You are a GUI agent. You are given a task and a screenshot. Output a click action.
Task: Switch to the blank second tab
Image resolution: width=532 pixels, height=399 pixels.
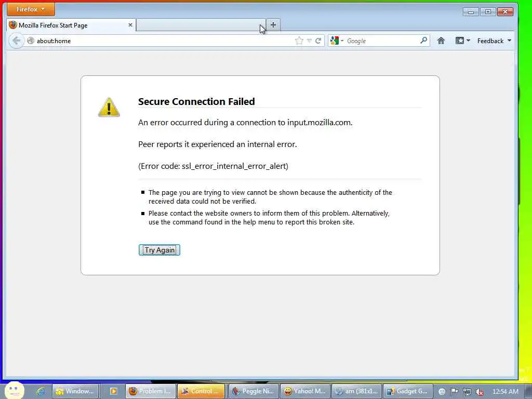click(201, 25)
